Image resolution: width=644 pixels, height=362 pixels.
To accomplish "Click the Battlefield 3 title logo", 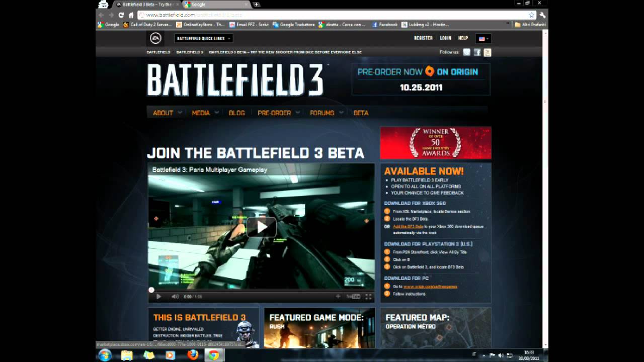I will tap(235, 79).
